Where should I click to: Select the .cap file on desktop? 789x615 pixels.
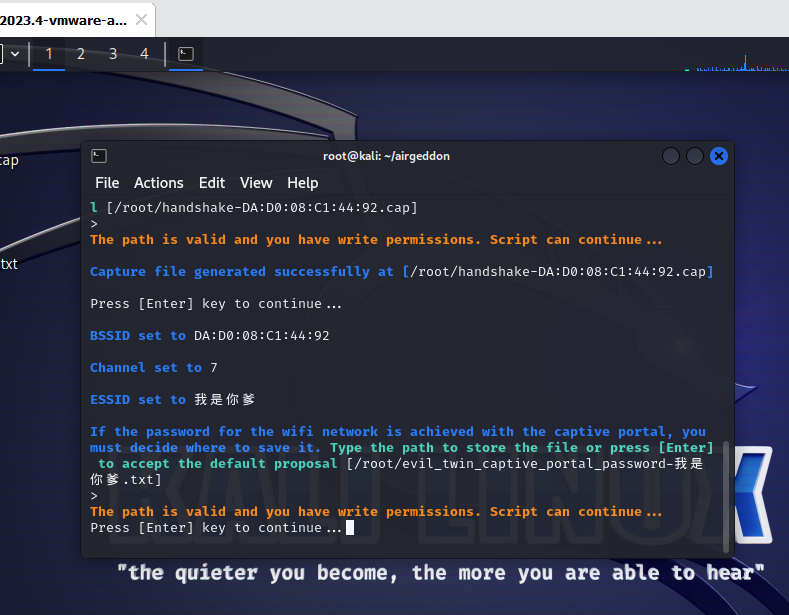click(8, 160)
